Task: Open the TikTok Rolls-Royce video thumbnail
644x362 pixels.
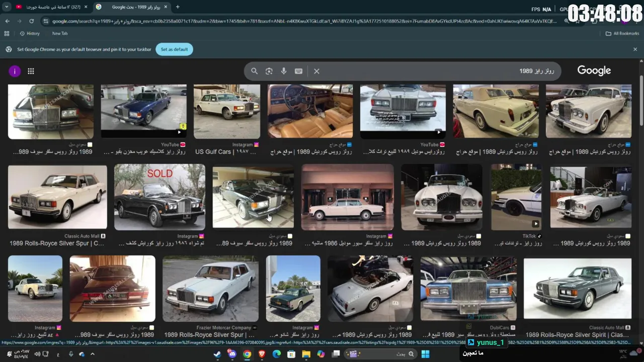Action: click(x=516, y=197)
